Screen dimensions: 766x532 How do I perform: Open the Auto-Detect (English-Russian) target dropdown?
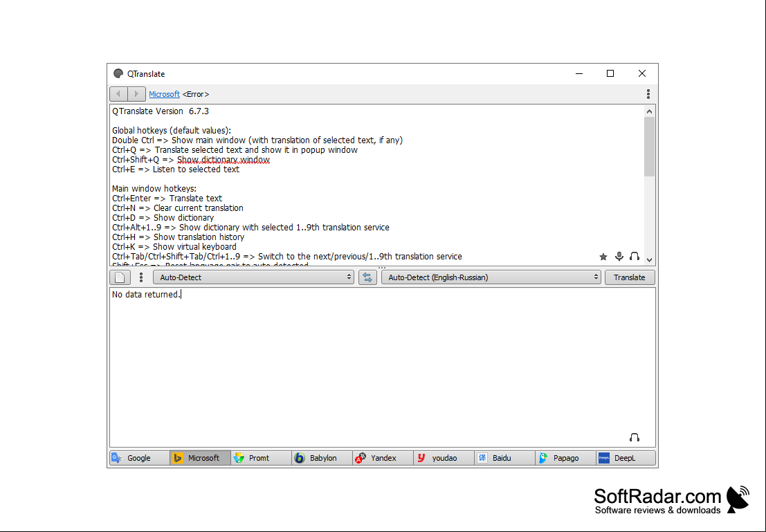491,277
